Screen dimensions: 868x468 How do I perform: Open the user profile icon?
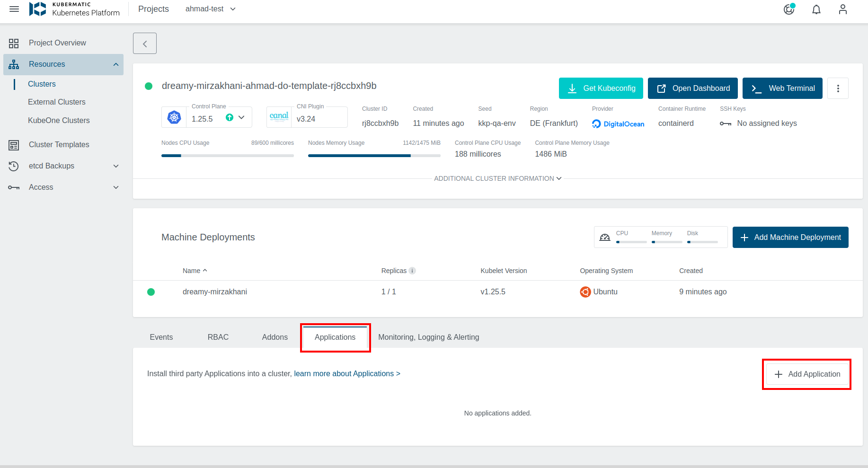coord(842,9)
